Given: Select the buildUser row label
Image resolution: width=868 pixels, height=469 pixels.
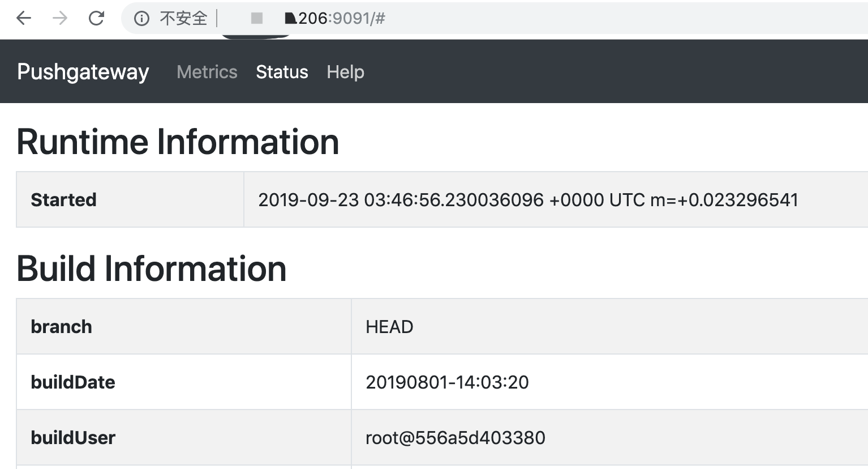Looking at the screenshot, I should [x=73, y=438].
